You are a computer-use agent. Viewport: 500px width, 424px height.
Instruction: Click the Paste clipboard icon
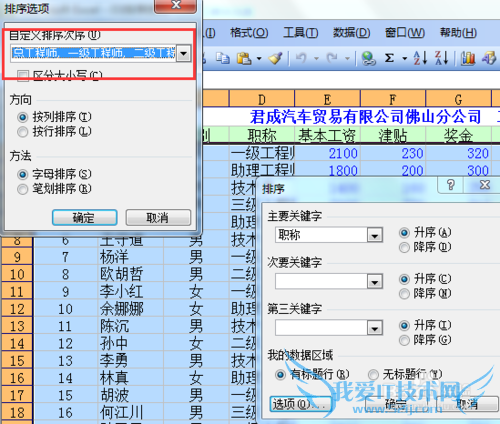click(x=244, y=58)
